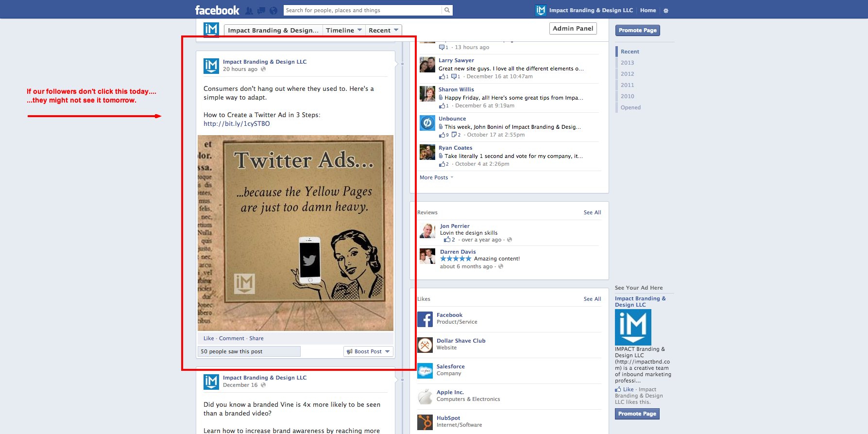
Task: Click Larry Sawyer's profile picture
Action: pyautogui.click(x=427, y=65)
